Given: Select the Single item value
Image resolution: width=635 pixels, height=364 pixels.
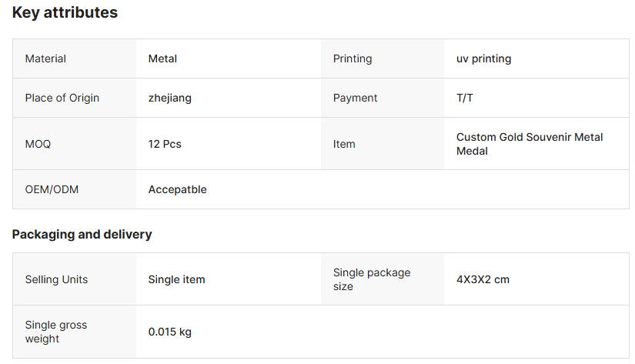Looking at the screenshot, I should [176, 279].
